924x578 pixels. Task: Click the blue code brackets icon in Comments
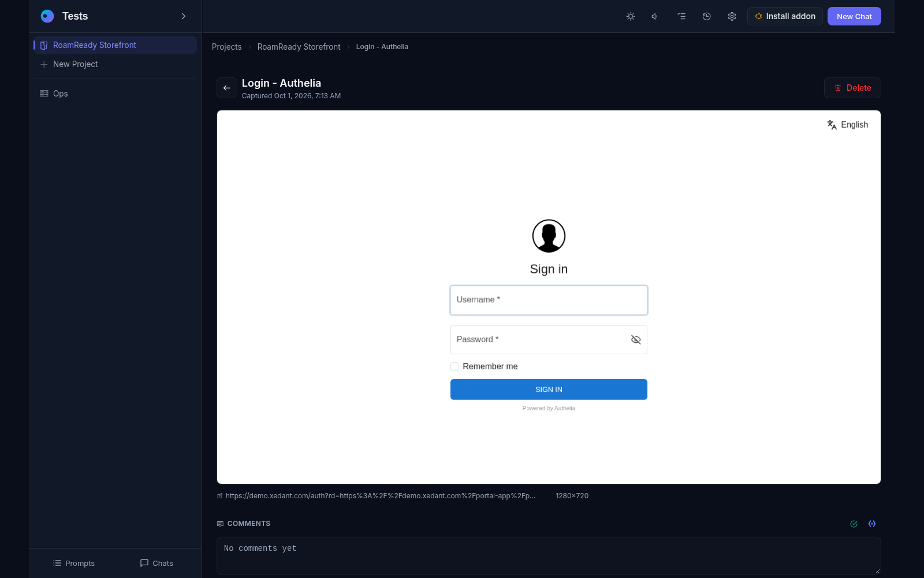(872, 524)
